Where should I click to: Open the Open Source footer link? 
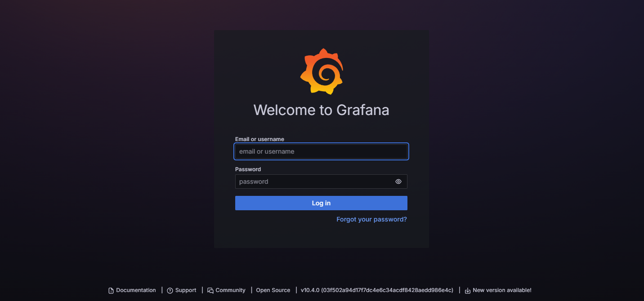[273, 290]
